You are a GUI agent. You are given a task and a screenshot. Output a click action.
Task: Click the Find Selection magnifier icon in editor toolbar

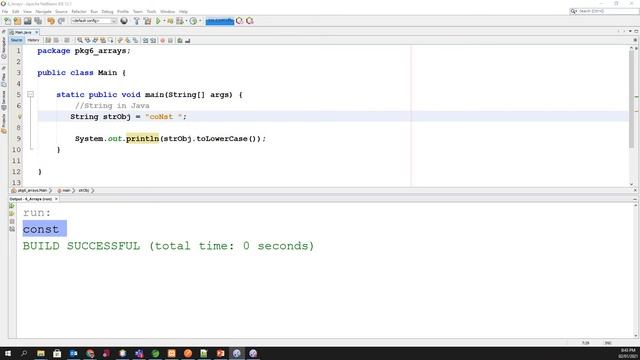tap(80, 40)
